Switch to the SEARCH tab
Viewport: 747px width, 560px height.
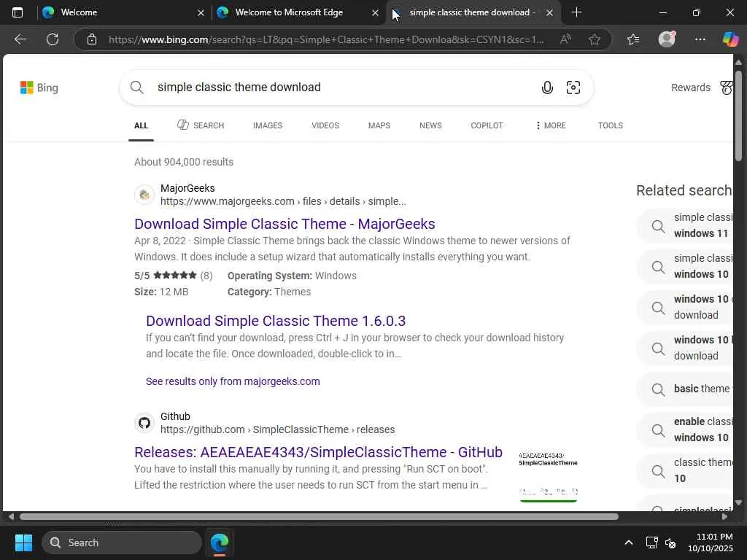coord(201,125)
